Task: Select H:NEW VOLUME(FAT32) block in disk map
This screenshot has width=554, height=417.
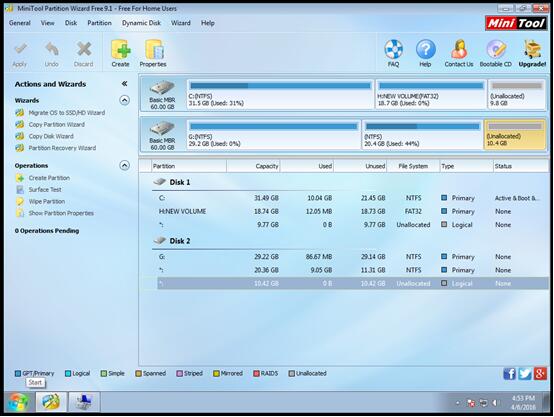Action: pos(431,94)
